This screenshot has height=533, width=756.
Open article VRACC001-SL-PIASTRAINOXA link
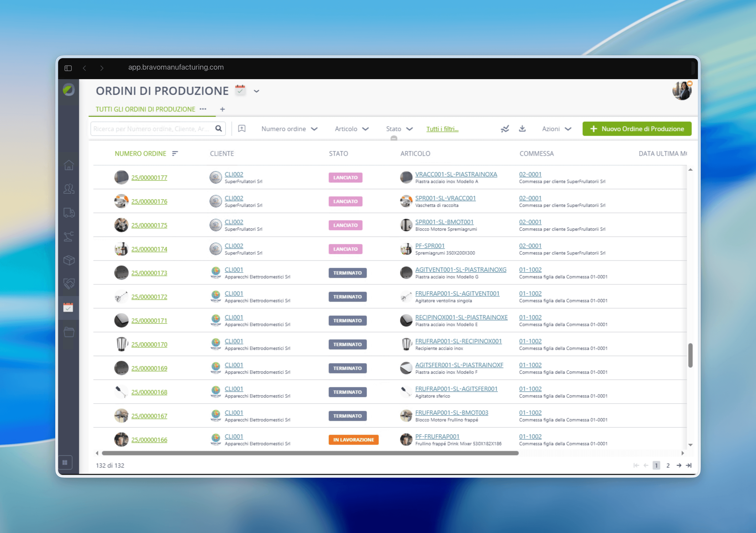point(456,174)
